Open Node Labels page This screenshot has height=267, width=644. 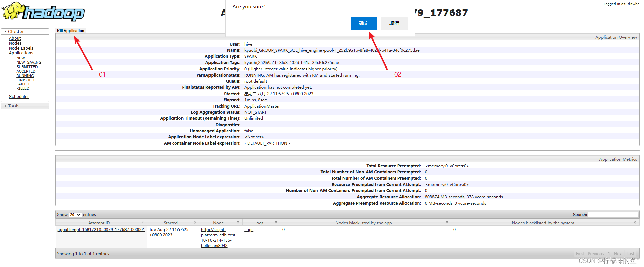coord(21,48)
